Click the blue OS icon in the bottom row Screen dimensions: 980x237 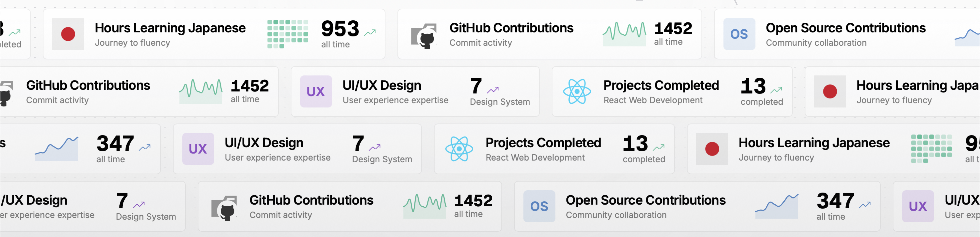539,207
